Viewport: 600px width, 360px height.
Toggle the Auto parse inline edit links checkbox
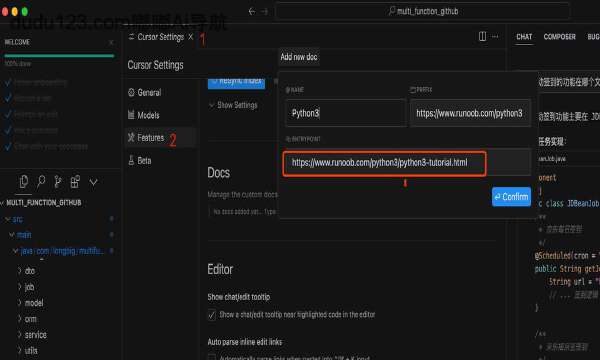click(x=212, y=357)
